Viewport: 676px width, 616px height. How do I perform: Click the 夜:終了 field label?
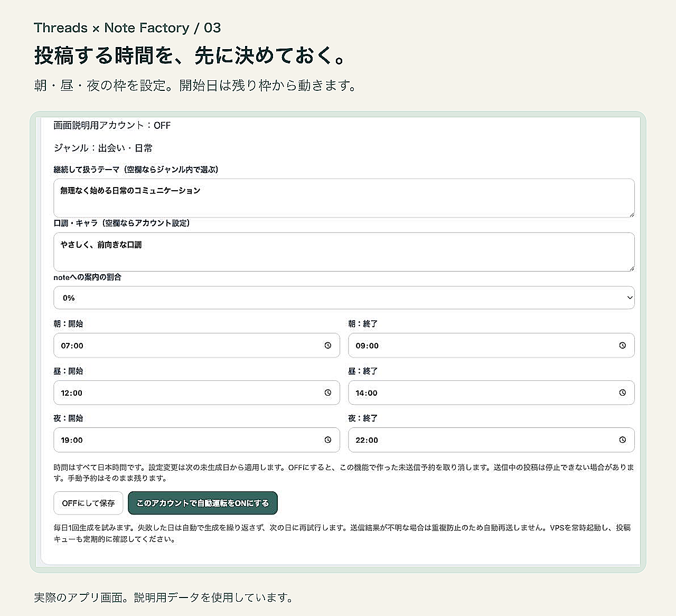363,418
